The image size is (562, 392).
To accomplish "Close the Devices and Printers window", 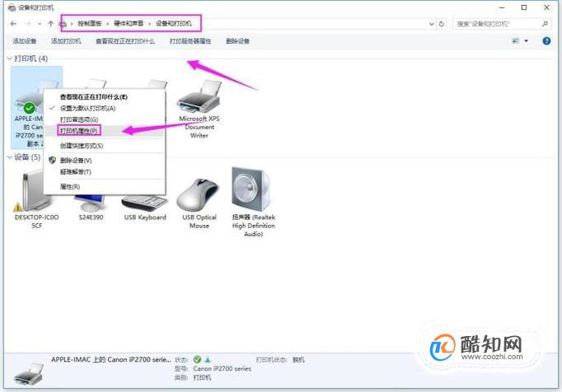I will click(x=546, y=7).
